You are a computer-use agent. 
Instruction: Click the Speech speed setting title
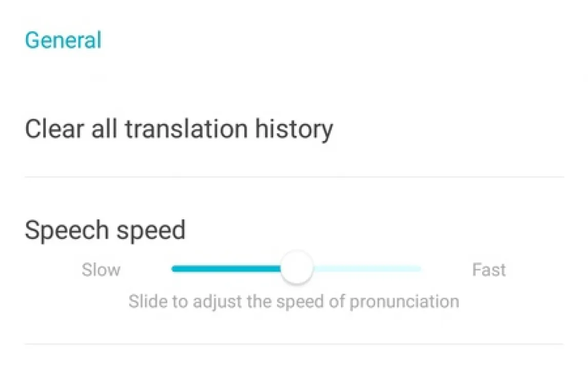(105, 230)
